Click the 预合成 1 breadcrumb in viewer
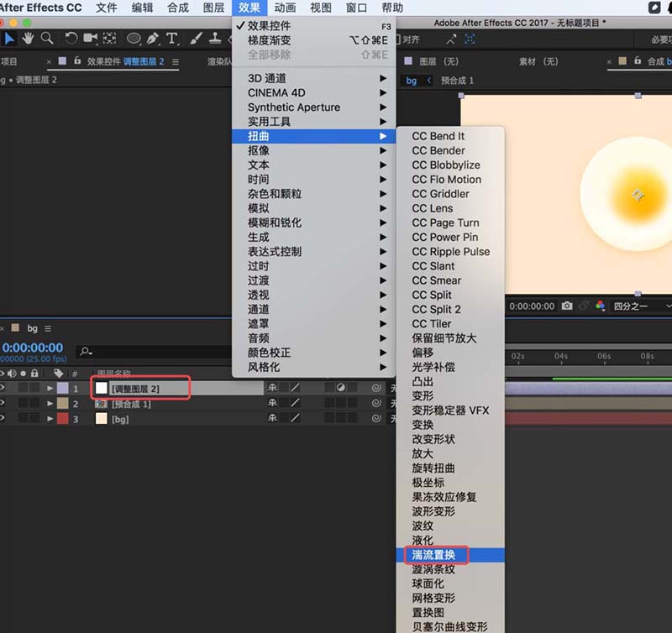 pyautogui.click(x=457, y=81)
